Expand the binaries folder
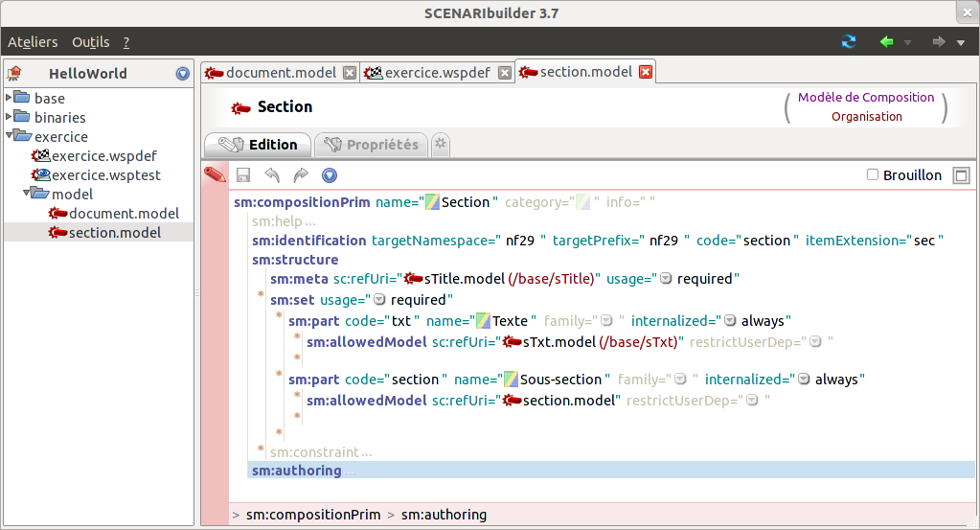The image size is (980, 530). coord(9,116)
